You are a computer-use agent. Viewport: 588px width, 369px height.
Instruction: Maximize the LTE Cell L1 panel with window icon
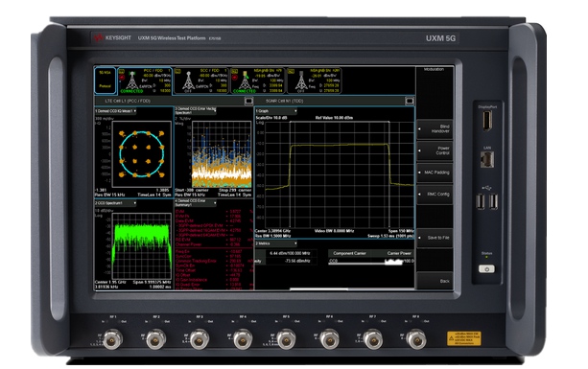click(x=248, y=101)
